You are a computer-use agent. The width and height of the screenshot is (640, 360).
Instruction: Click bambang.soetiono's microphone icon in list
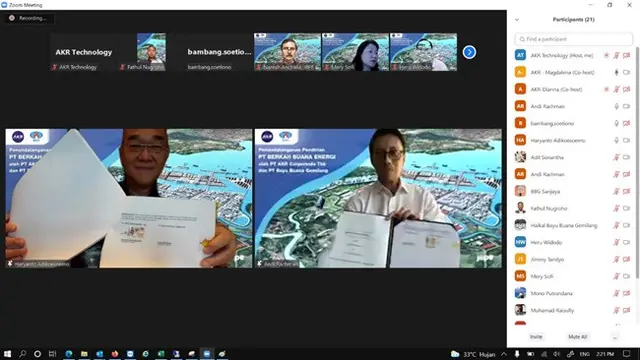coord(616,123)
